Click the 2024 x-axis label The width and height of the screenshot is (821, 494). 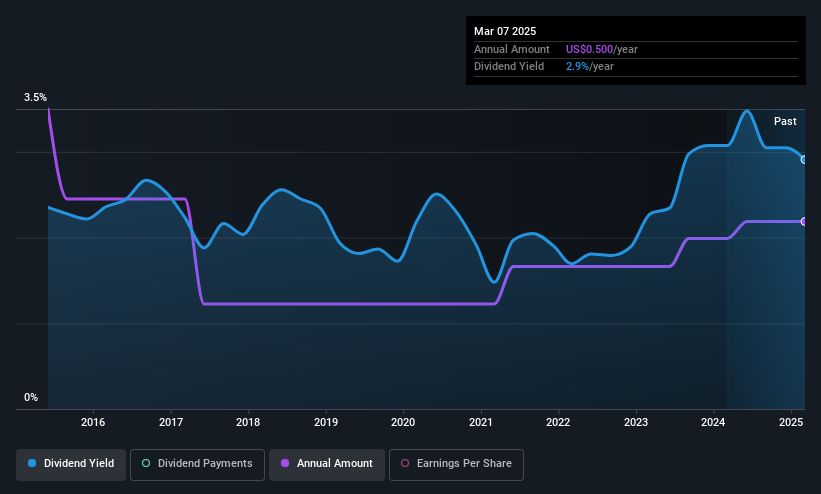click(713, 422)
